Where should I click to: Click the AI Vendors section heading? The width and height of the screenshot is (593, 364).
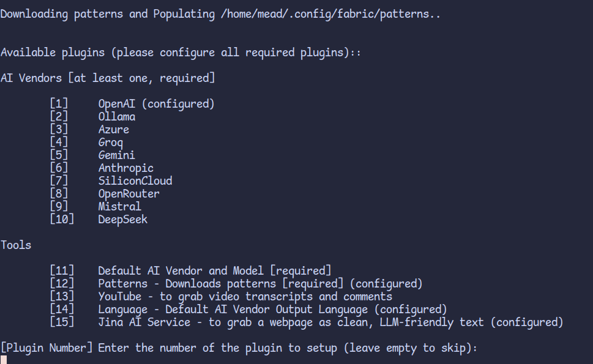pyautogui.click(x=108, y=78)
